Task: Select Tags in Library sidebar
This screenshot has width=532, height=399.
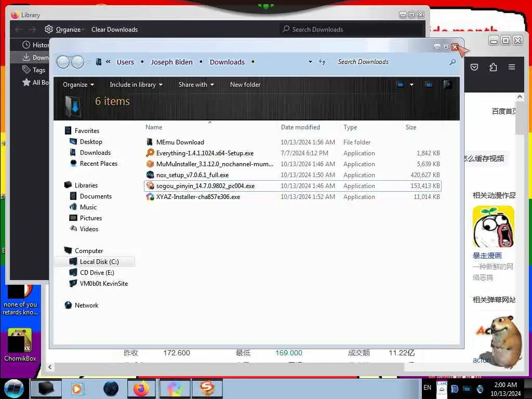Action: point(34,70)
